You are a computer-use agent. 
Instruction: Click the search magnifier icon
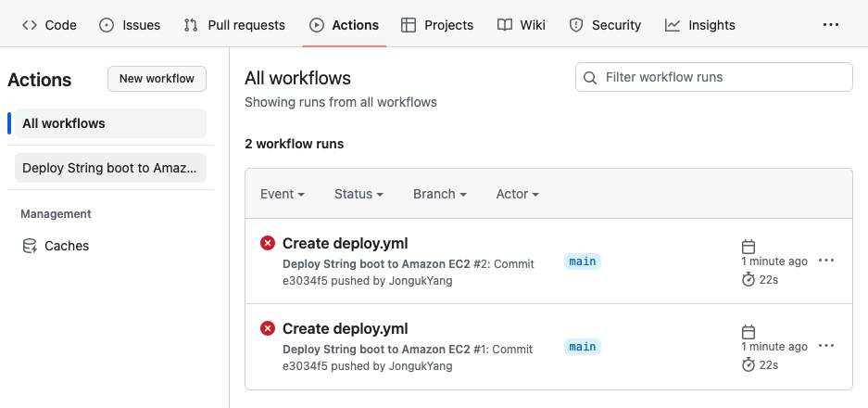tap(590, 78)
